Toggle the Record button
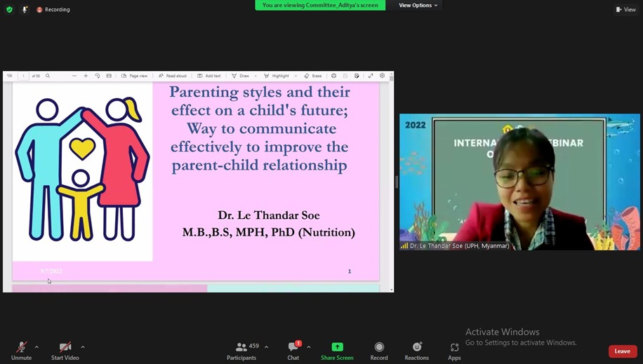The width and height of the screenshot is (643, 364). tap(379, 347)
